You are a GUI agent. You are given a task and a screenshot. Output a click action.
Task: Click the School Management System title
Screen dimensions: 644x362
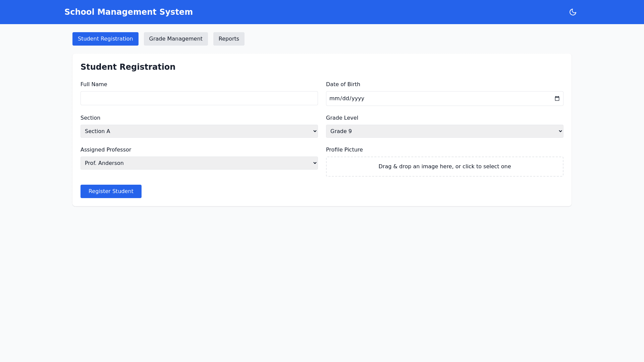(128, 12)
